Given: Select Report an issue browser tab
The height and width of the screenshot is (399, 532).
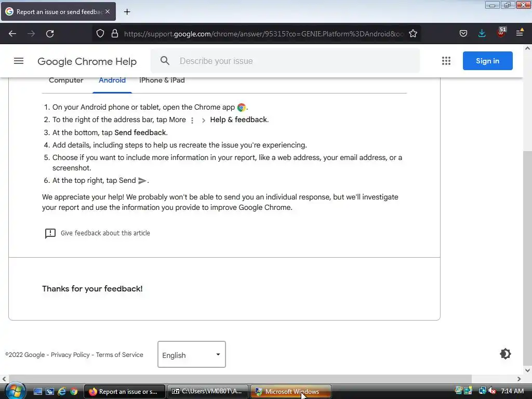Looking at the screenshot, I should (58, 11).
